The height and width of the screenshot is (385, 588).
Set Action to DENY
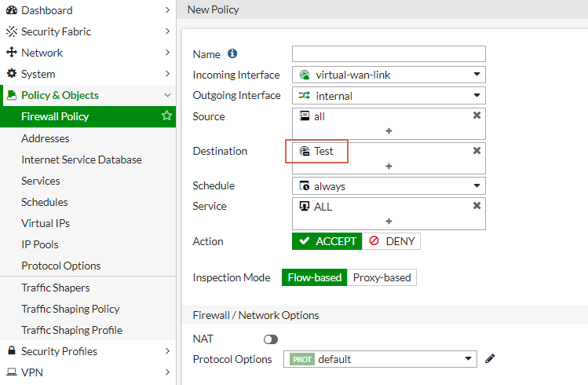point(392,241)
